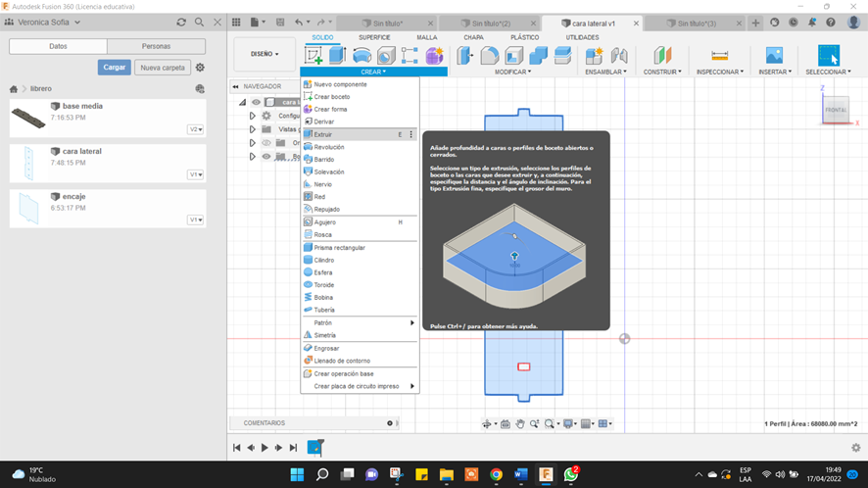Open the V2 version dropdown for base media
The image size is (868, 488).
(196, 129)
